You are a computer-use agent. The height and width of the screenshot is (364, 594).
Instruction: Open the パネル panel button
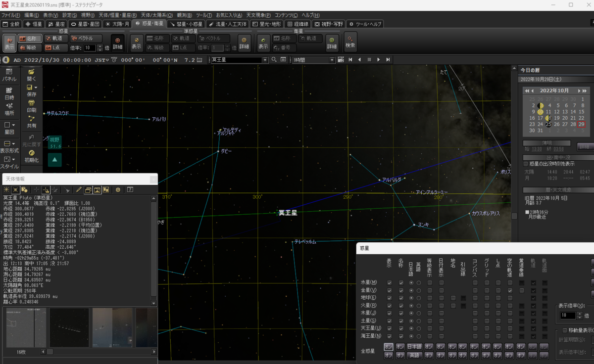9,75
